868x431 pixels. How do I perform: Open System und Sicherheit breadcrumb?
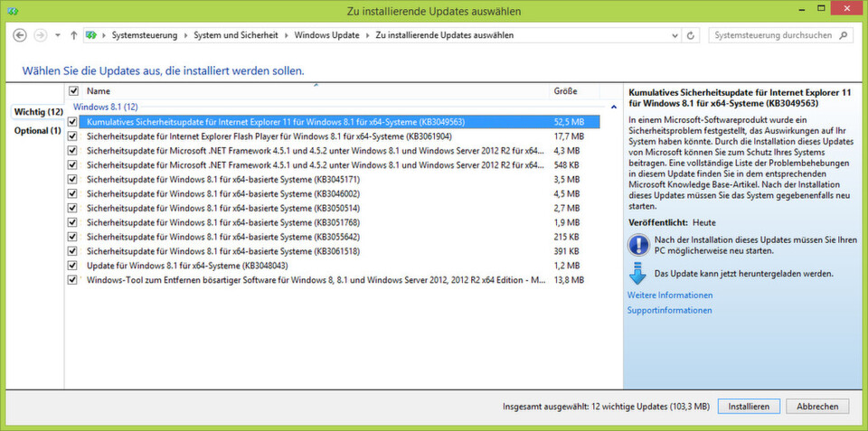(236, 35)
